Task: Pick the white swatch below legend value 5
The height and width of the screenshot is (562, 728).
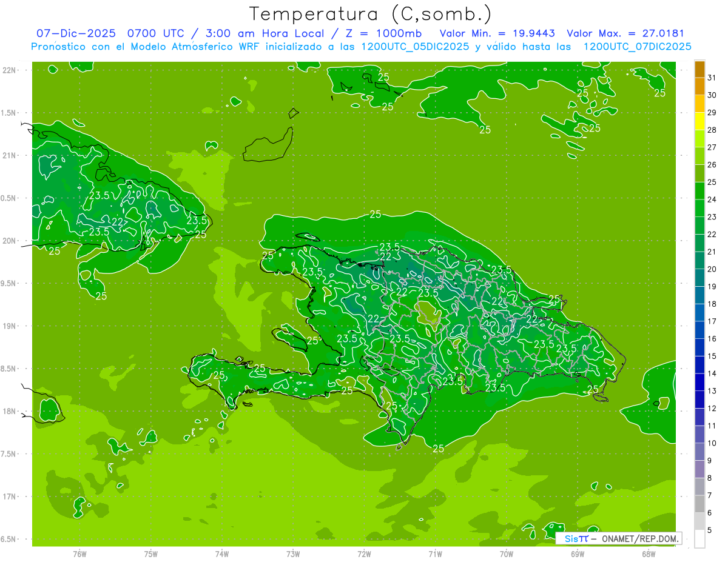Action: [x=699, y=539]
